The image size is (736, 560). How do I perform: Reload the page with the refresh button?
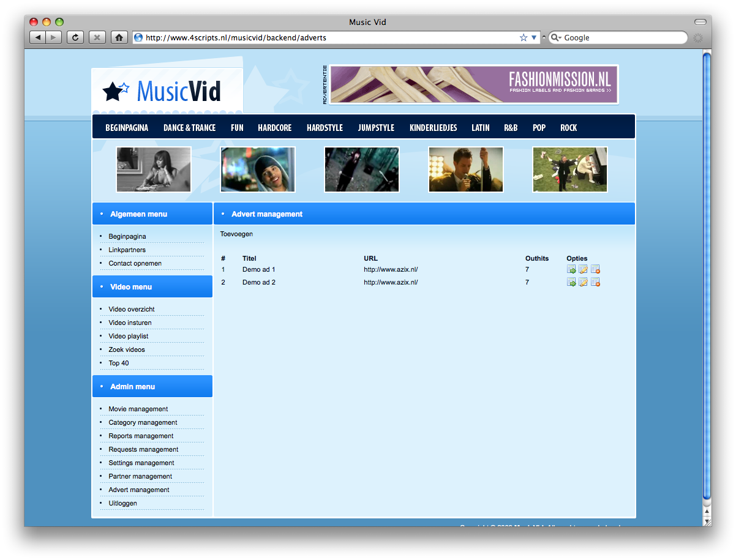tap(75, 37)
